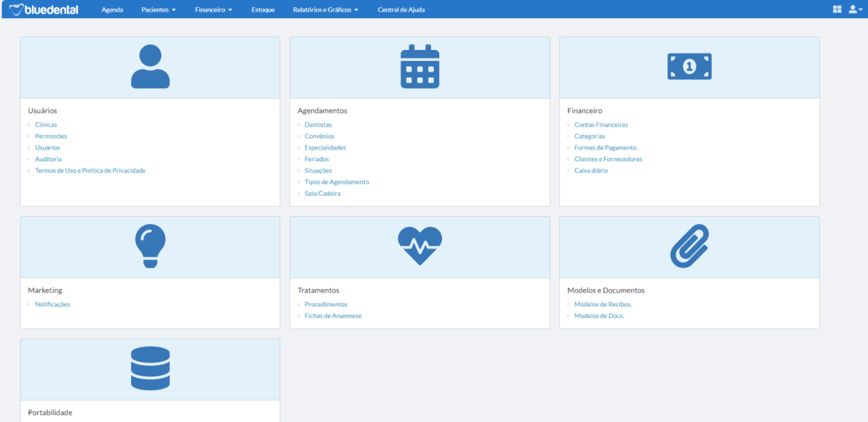868x422 pixels.
Task: Expand the Financeiro dropdown in navbar
Action: (x=213, y=10)
